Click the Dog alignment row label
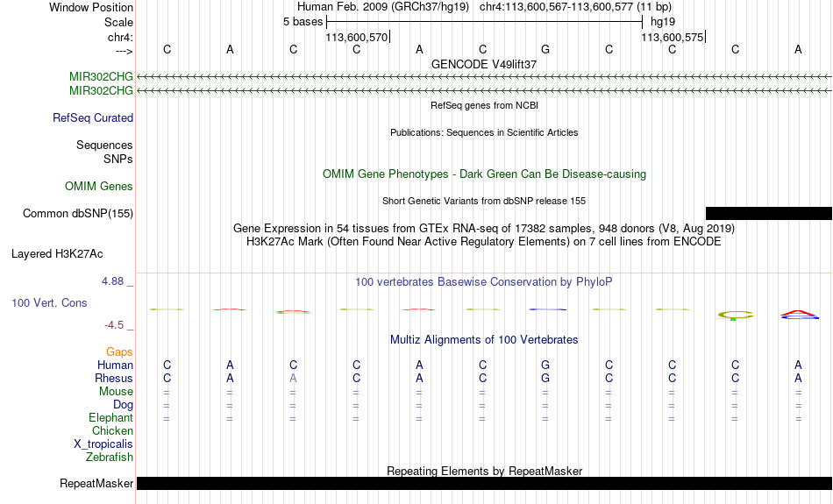This screenshot has height=504, width=833. 124,405
